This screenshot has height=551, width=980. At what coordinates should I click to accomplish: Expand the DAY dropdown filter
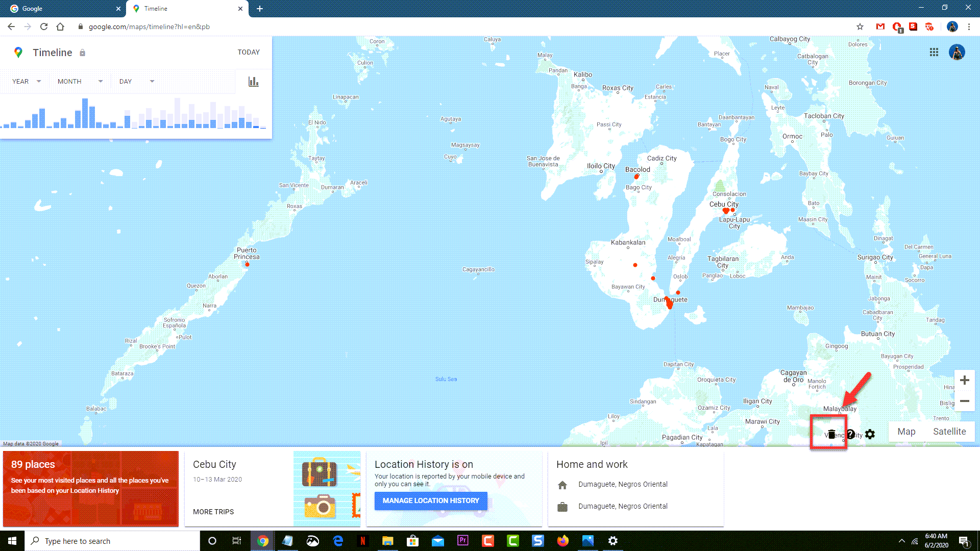tap(135, 81)
